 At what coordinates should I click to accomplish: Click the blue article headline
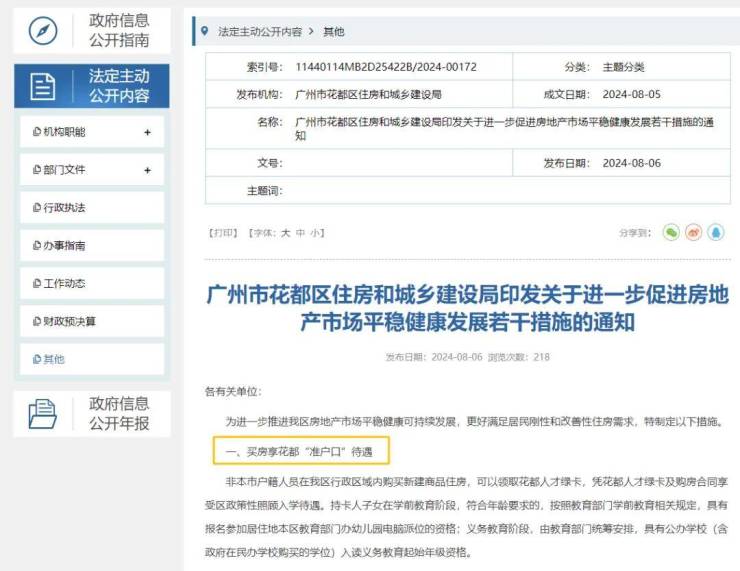click(x=468, y=308)
